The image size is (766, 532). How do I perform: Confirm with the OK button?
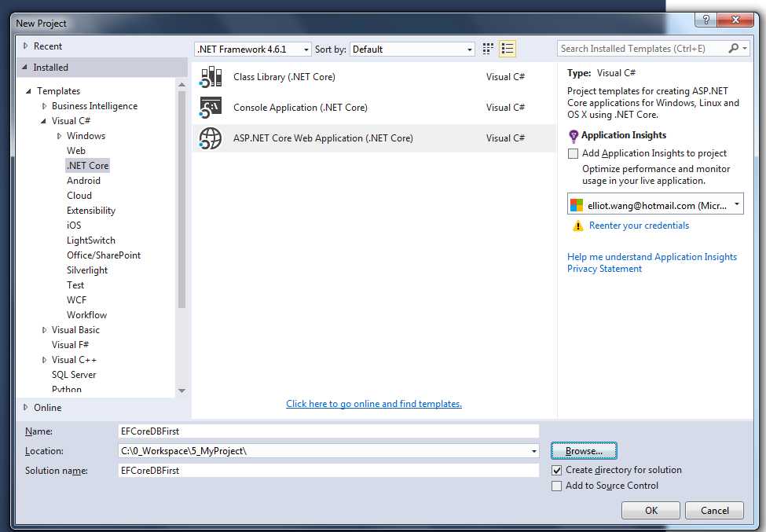tap(651, 511)
